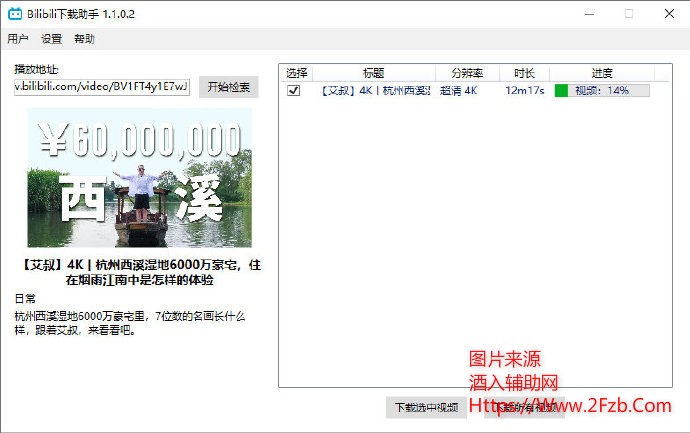Screen dimensions: 690x433
Task: Select the title cell 【艾叔】4K | 杭州西溪
Action: (x=374, y=90)
